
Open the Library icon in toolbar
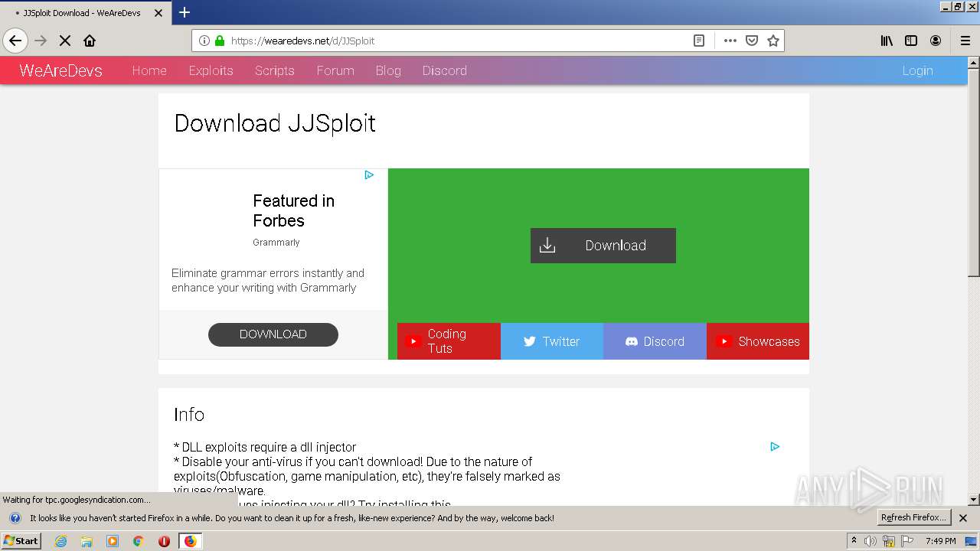[x=887, y=41]
